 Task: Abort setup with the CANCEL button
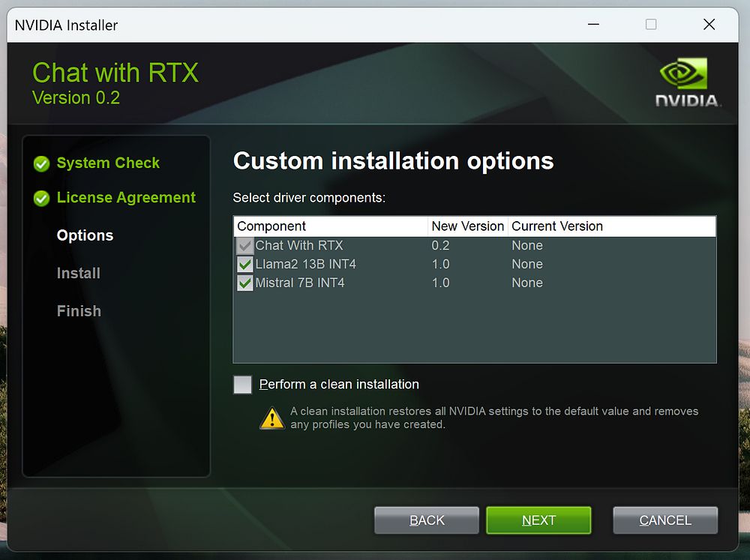pos(665,520)
